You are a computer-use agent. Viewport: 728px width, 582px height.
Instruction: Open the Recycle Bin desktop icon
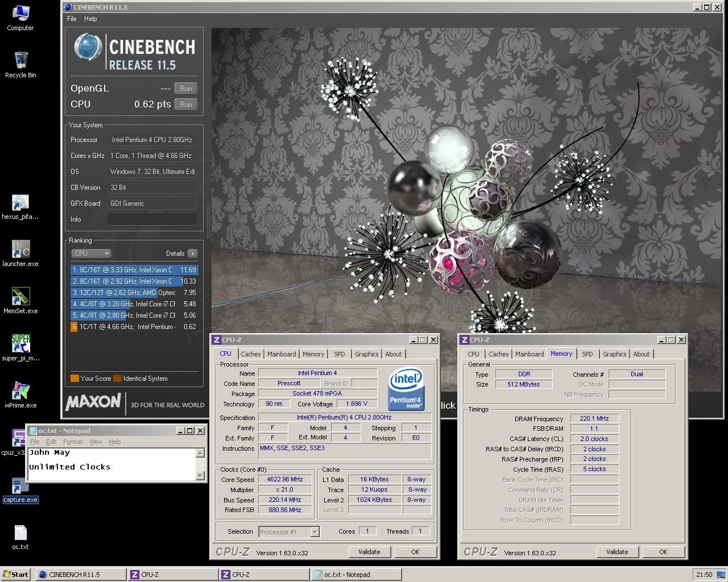(20, 65)
